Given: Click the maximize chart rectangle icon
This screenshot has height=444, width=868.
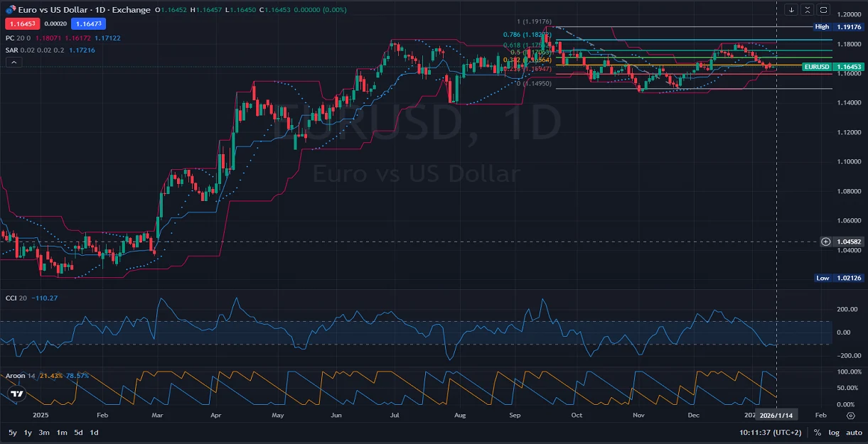Looking at the screenshot, I should coord(823,10).
